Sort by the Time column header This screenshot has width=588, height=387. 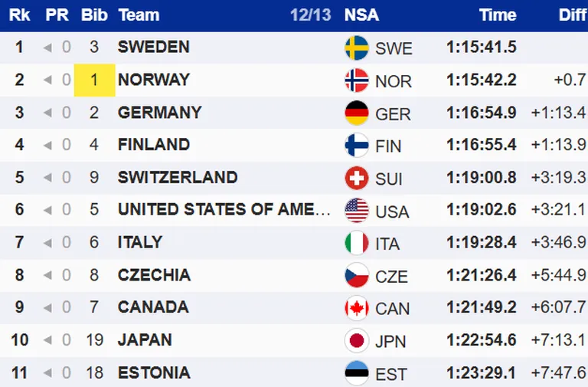(498, 15)
